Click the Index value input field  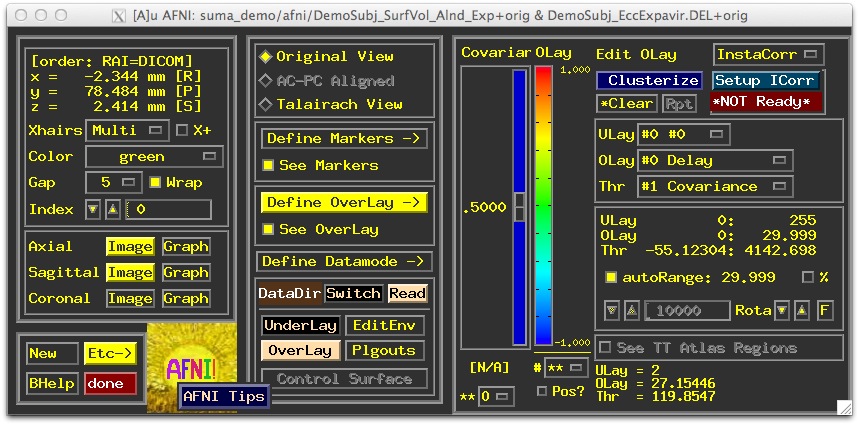click(168, 210)
